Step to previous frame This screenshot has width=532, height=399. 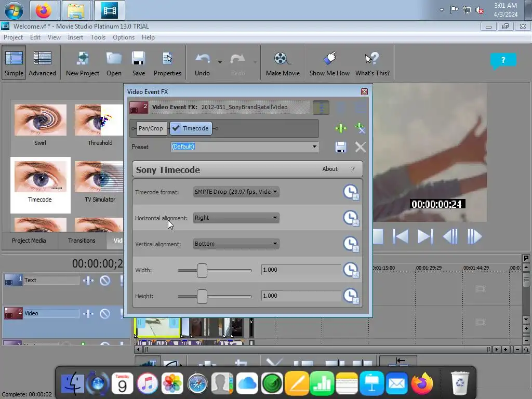pyautogui.click(x=450, y=236)
